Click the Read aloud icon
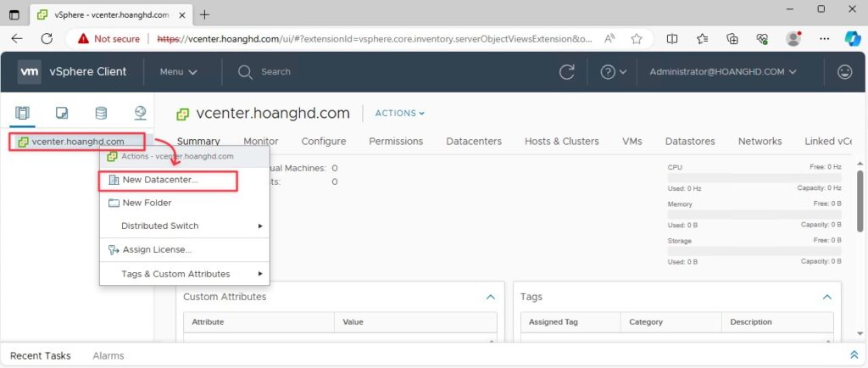Screen dimensions: 868x368 610,39
